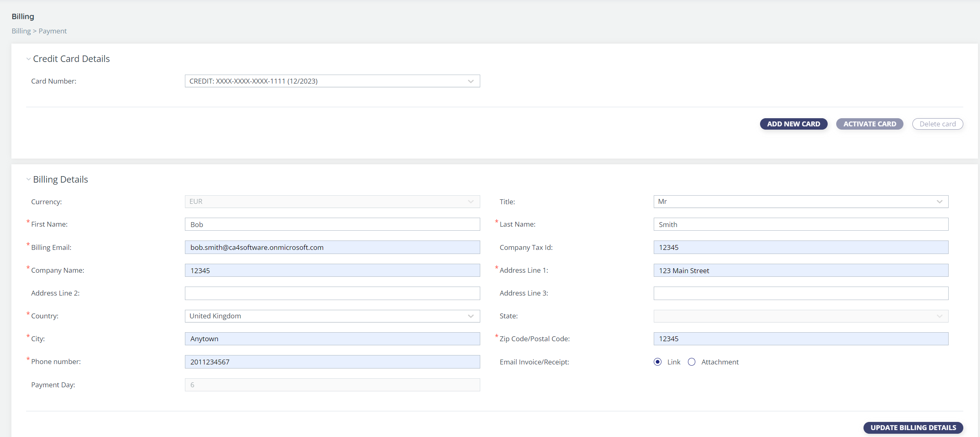Click the Billing Email input field

coord(332,247)
